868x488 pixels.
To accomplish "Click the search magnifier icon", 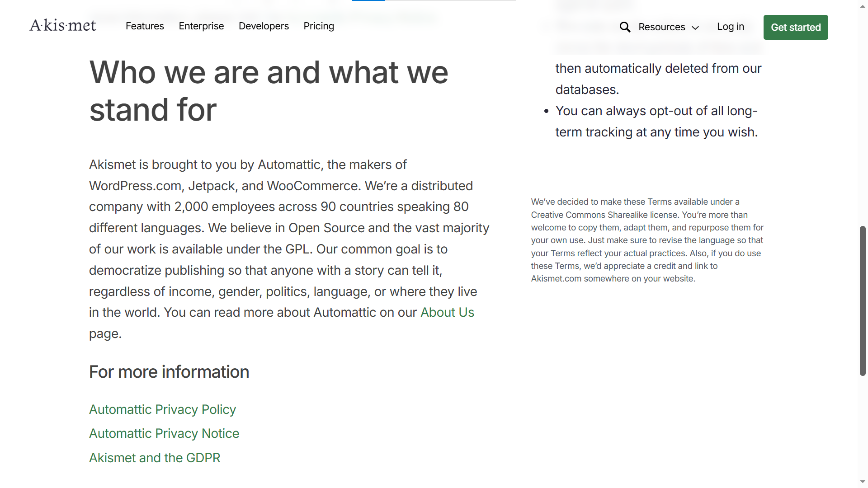I will (x=625, y=27).
